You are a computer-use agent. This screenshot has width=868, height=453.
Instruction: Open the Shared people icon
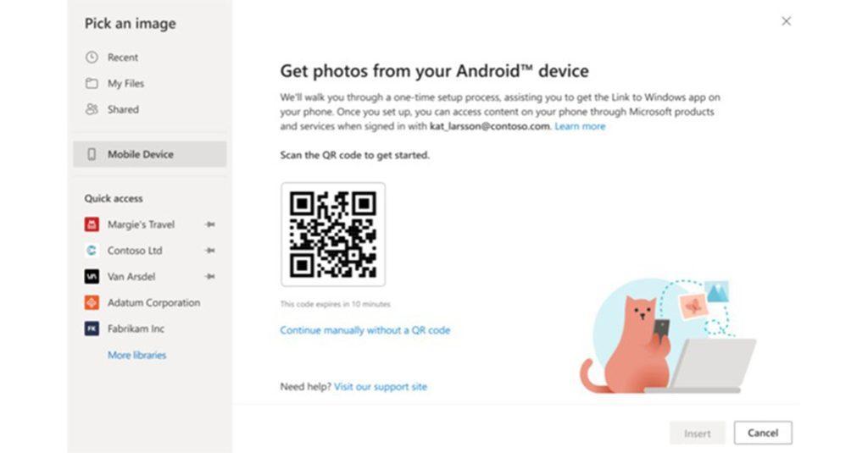pos(92,109)
